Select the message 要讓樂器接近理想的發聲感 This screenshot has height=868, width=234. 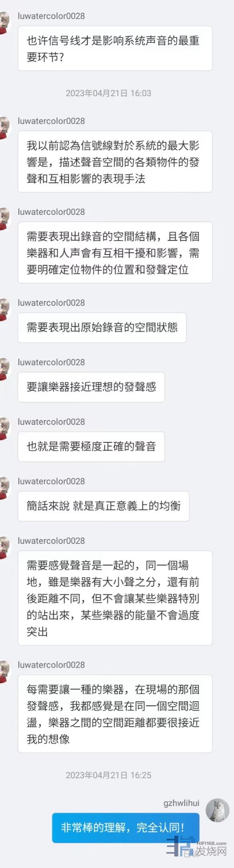point(91,387)
